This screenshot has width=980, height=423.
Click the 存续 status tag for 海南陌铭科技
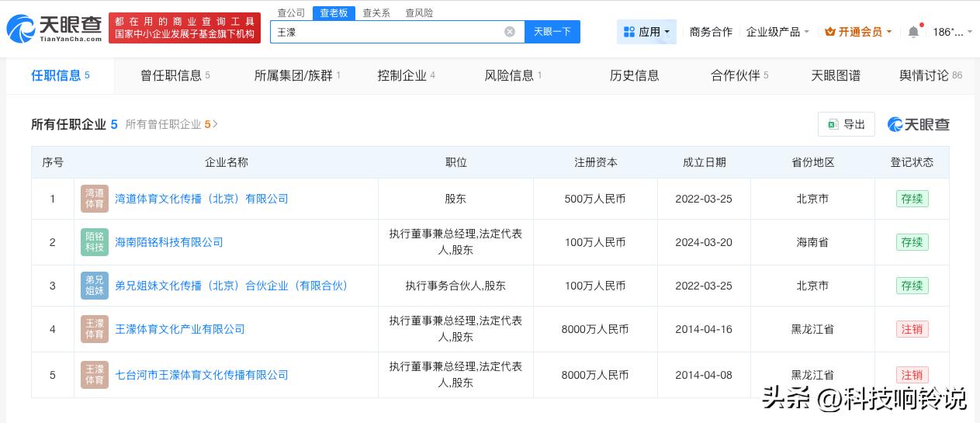pos(912,242)
